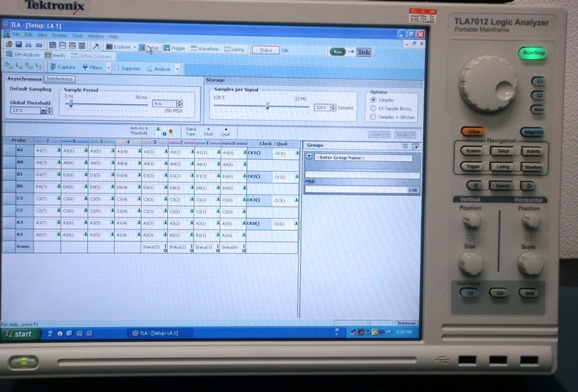This screenshot has width=578, height=392.
Task: Click the Samples per Signal spinner arrows
Action: point(333,107)
